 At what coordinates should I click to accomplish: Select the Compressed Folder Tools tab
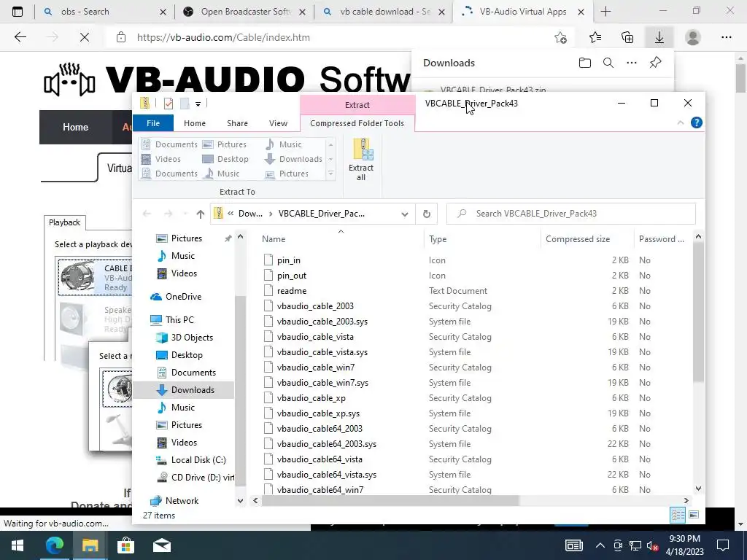tap(357, 122)
